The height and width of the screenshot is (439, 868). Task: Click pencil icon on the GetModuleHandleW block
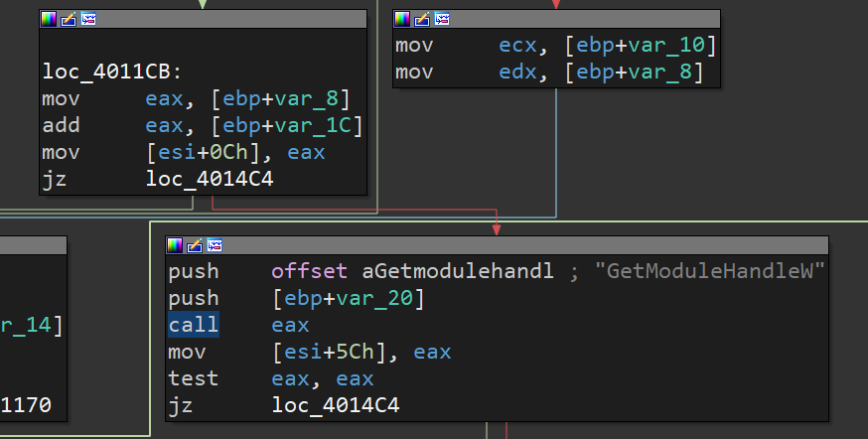196,245
